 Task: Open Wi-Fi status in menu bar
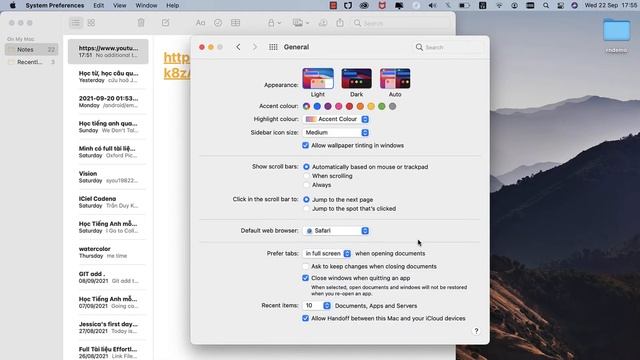tap(499, 5)
